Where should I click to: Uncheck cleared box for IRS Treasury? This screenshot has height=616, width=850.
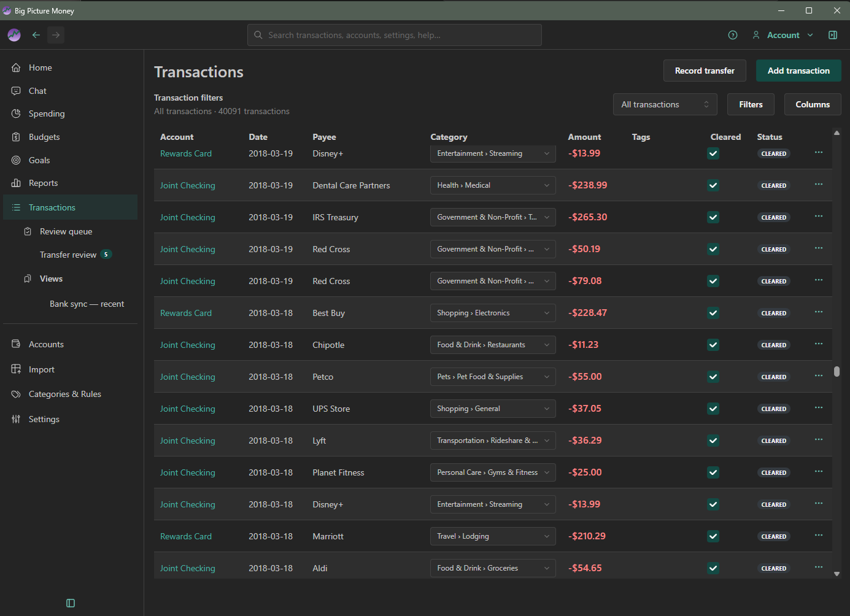point(713,217)
